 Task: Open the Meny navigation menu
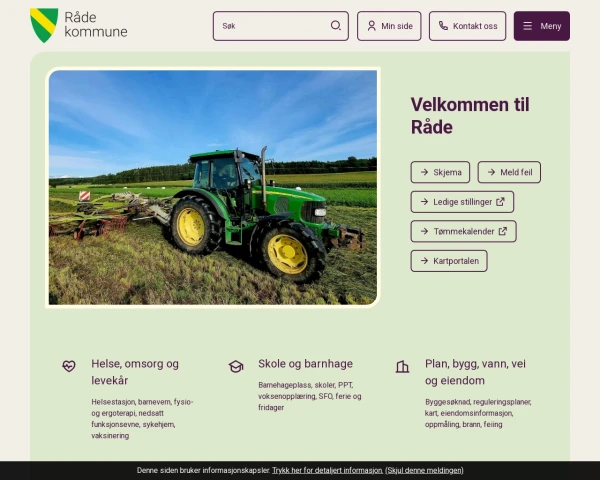[541, 26]
